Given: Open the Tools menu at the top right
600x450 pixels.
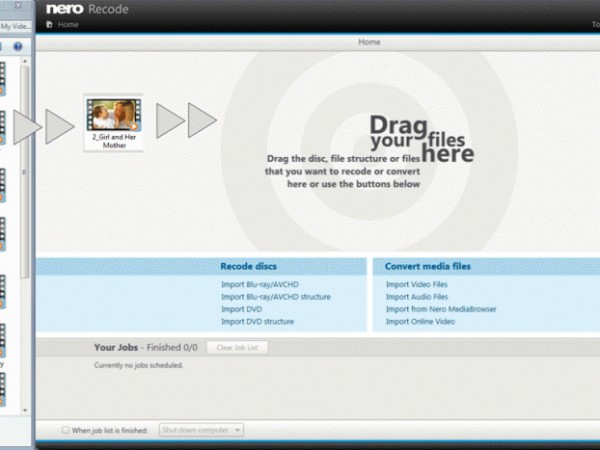Looking at the screenshot, I should [x=595, y=24].
